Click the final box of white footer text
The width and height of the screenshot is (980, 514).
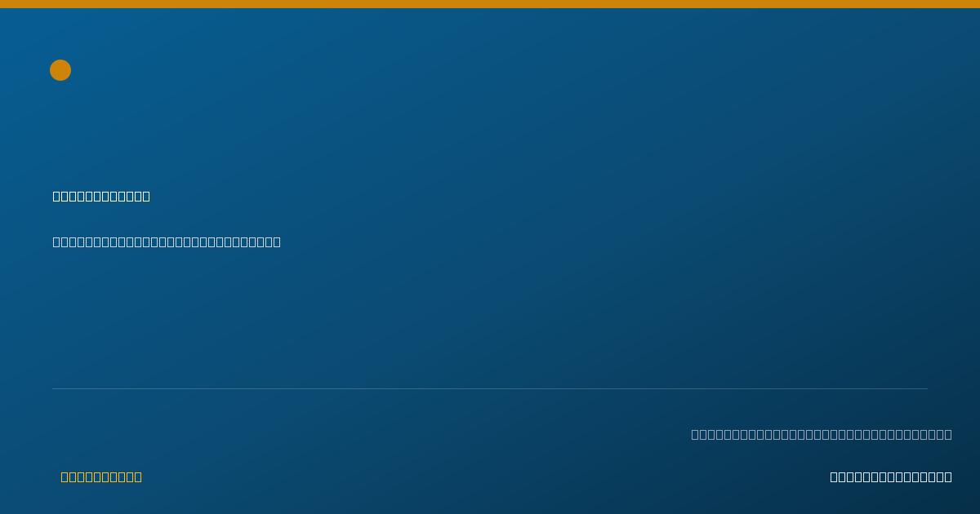[x=948, y=476]
